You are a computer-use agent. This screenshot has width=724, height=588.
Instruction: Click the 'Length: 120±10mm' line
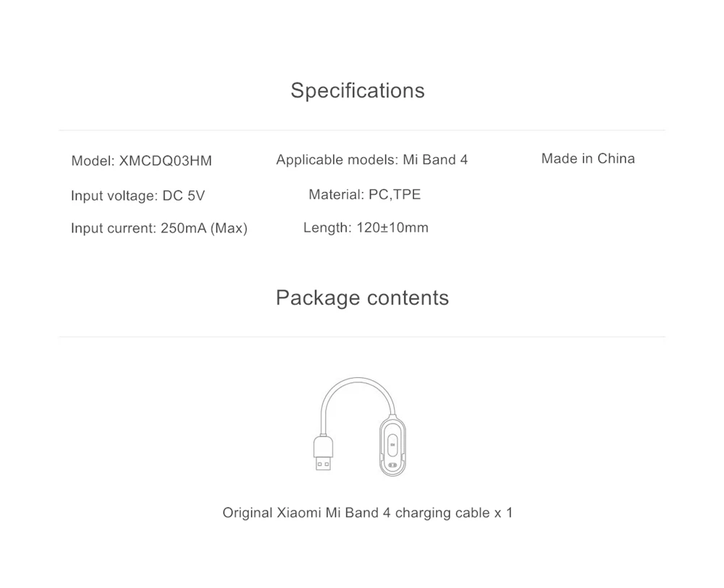pyautogui.click(x=366, y=227)
